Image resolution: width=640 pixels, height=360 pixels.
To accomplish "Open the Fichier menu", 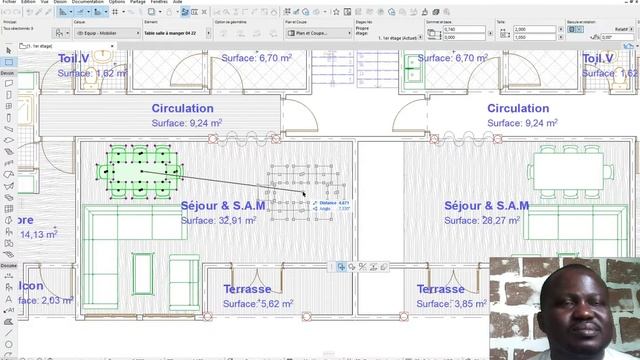I will click(9, 2).
